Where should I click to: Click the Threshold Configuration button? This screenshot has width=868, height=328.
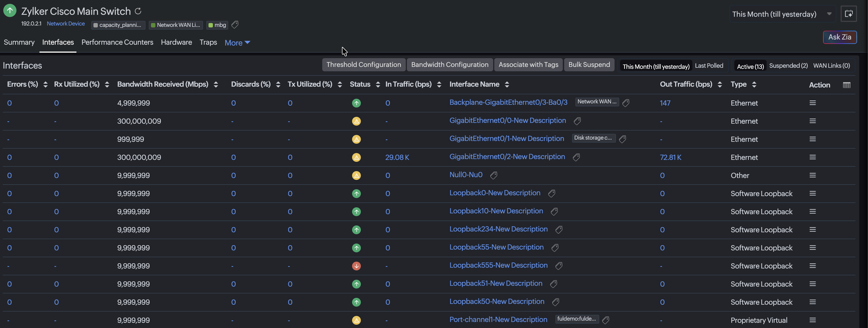click(364, 65)
